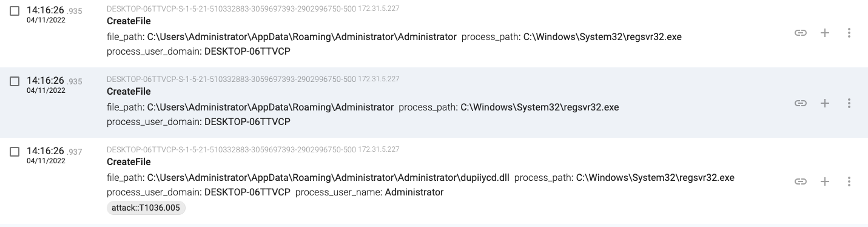
Task: Copy link for the first CreateFile event
Action: pyautogui.click(x=801, y=33)
